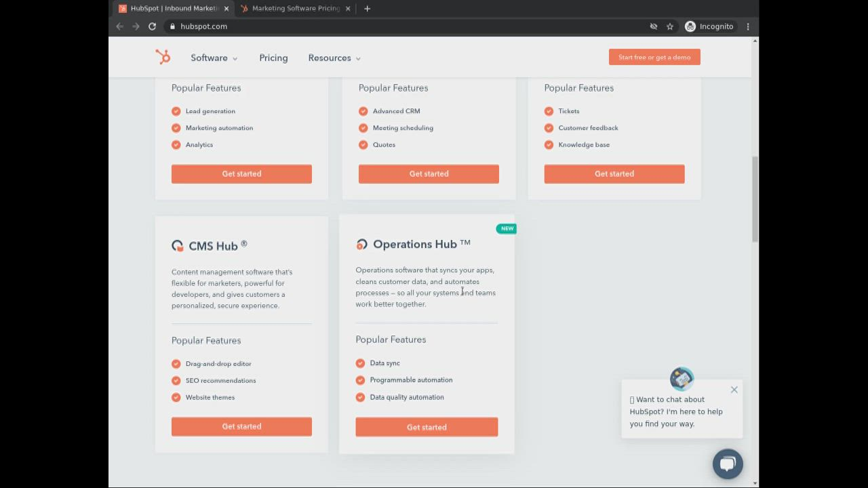Image resolution: width=868 pixels, height=488 pixels.
Task: Open the HubSpot chat widget
Action: point(728,464)
